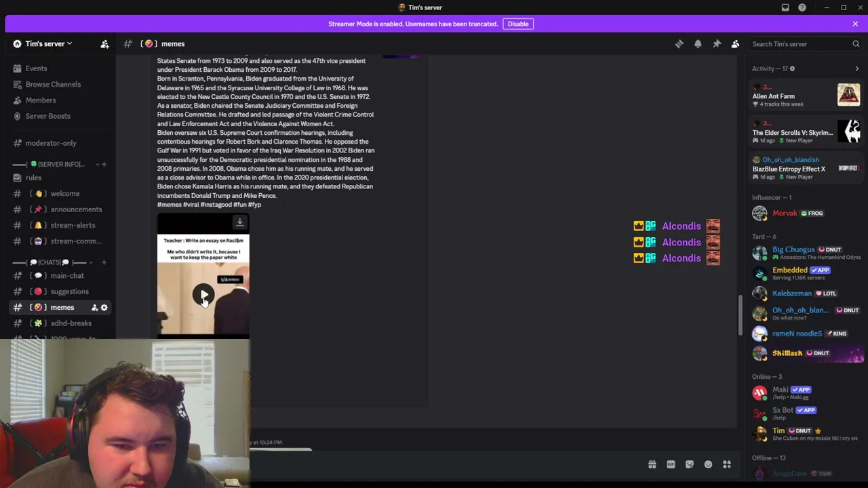Click the chat scrollbar thumb
Viewport: 868px width, 488px height.
point(741,315)
